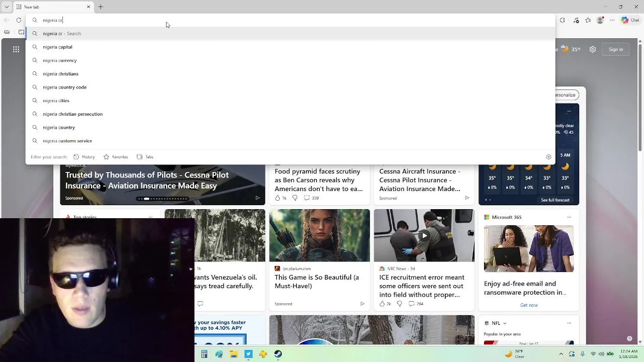Open Copilot Chat button
Viewport: 644px width, 362px height.
pyautogui.click(x=630, y=20)
